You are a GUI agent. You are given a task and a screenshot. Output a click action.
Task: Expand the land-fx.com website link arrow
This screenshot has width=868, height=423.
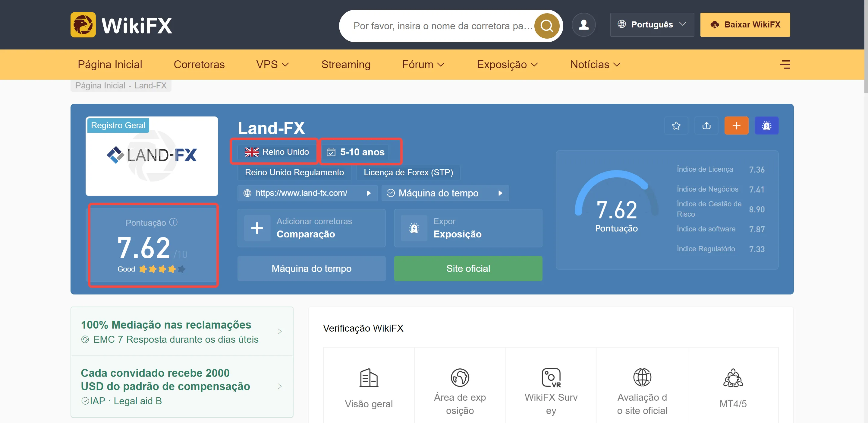369,193
